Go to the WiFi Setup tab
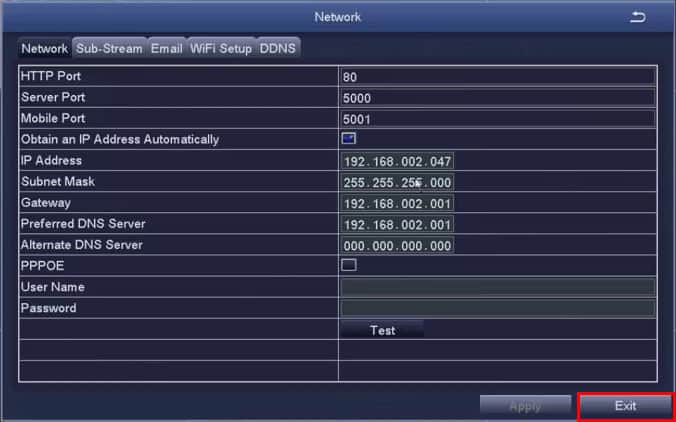676x422 pixels. (x=220, y=48)
